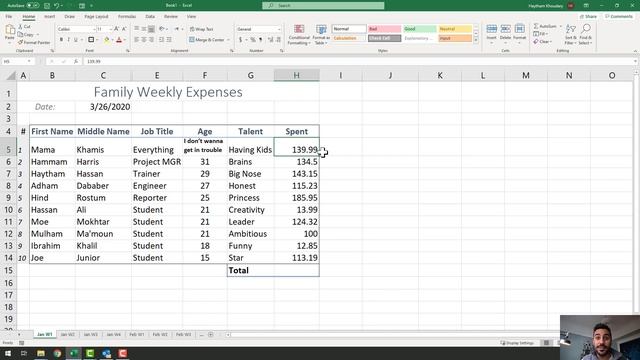Click the Save icon in title bar
The width and height of the screenshot is (640, 360).
tap(47, 6)
